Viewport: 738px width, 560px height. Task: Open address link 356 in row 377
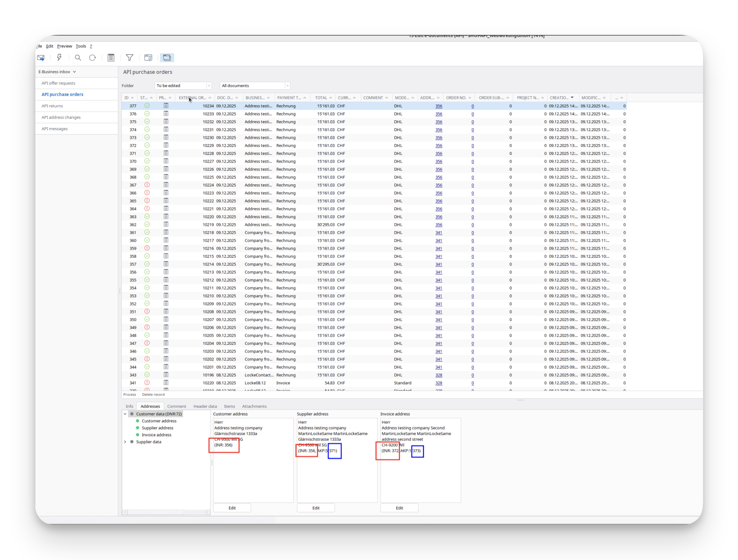tap(439, 106)
